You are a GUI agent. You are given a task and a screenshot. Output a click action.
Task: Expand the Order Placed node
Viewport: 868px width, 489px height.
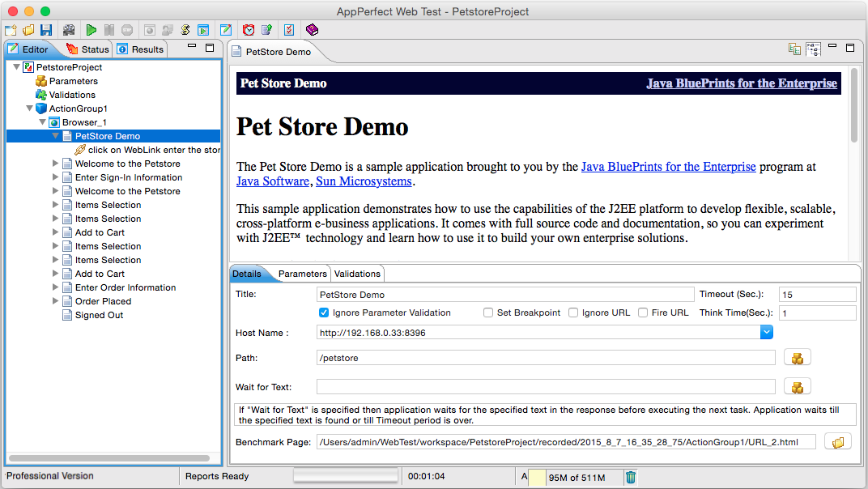55,301
